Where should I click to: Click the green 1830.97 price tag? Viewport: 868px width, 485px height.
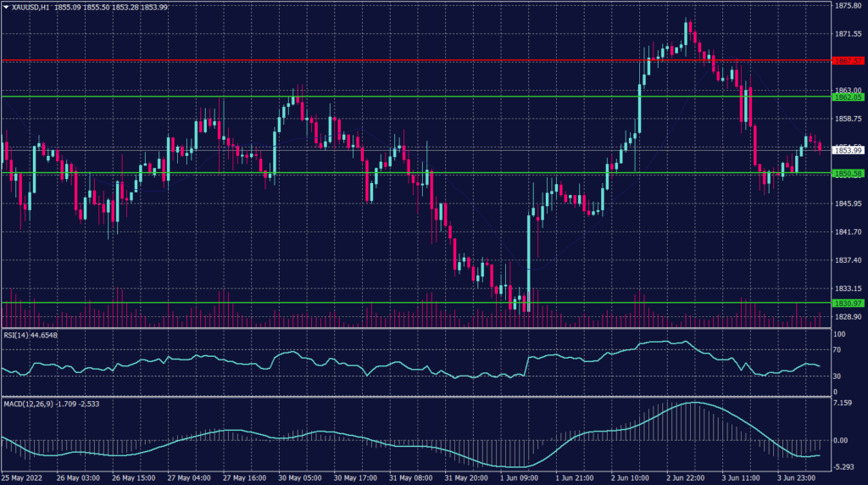click(848, 303)
